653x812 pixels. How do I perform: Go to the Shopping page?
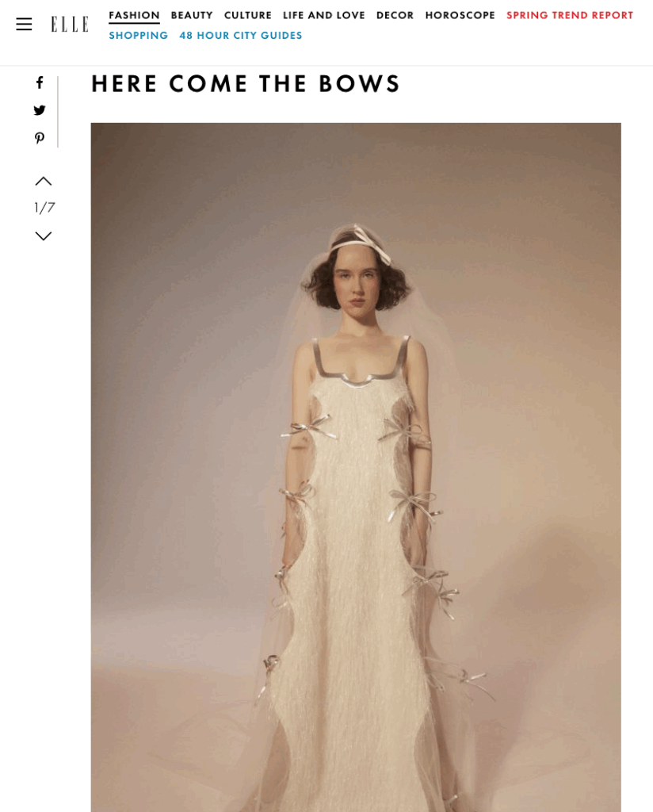click(138, 36)
